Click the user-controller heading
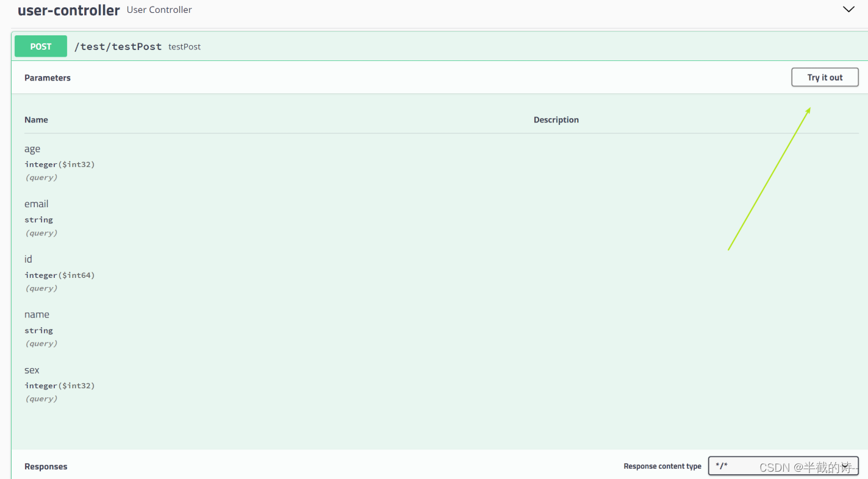 click(68, 10)
